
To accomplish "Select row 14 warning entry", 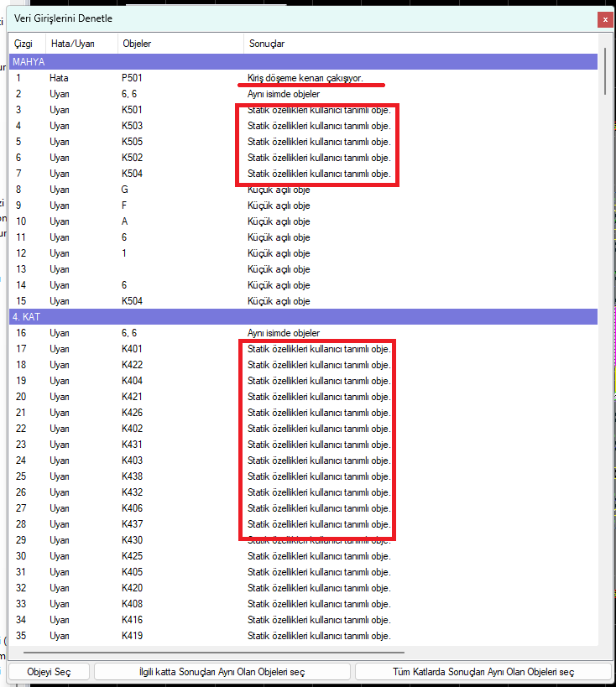I will pyautogui.click(x=304, y=285).
